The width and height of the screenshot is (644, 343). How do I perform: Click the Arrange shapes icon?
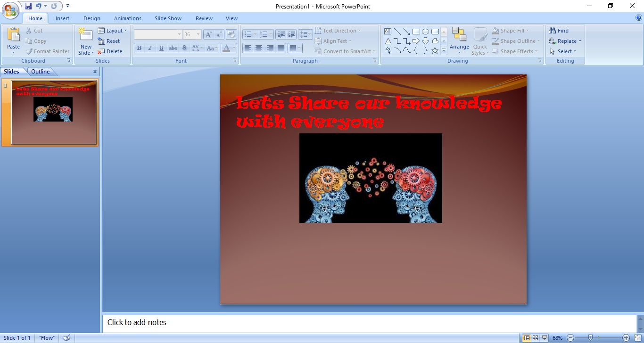pos(459,35)
